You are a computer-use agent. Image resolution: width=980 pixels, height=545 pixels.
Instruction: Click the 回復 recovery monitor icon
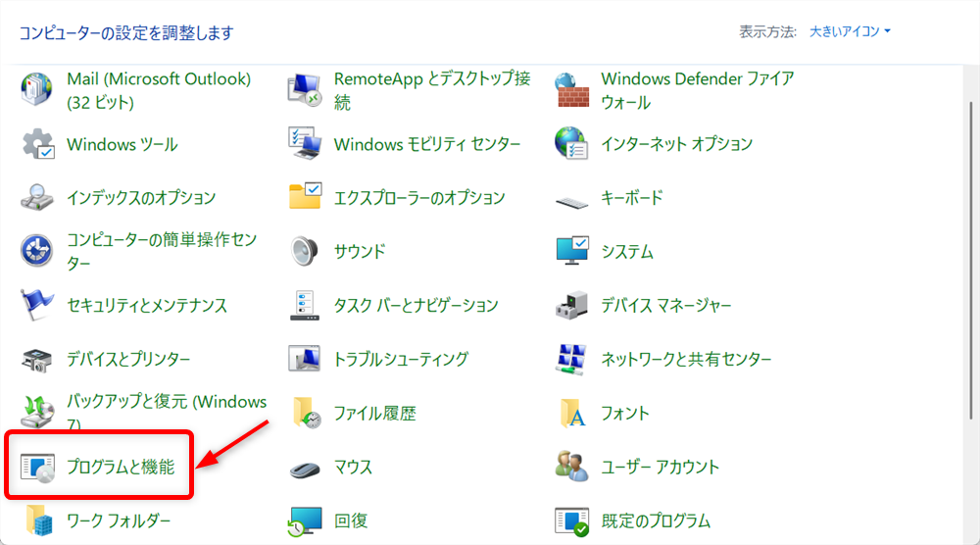[305, 521]
